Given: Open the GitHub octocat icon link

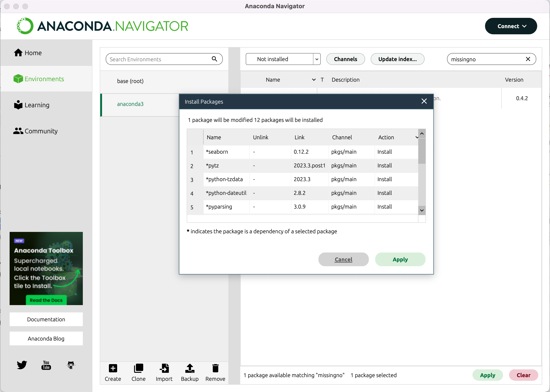Looking at the screenshot, I should 71,365.
